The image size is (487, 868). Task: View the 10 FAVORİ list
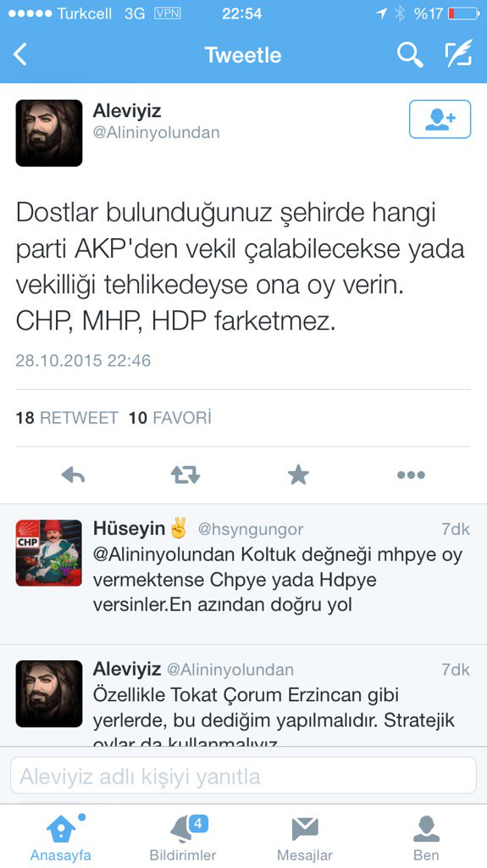coord(170,417)
